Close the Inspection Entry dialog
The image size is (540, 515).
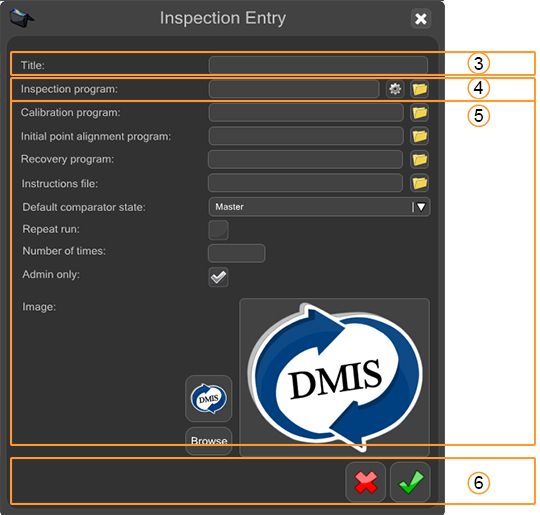[420, 19]
